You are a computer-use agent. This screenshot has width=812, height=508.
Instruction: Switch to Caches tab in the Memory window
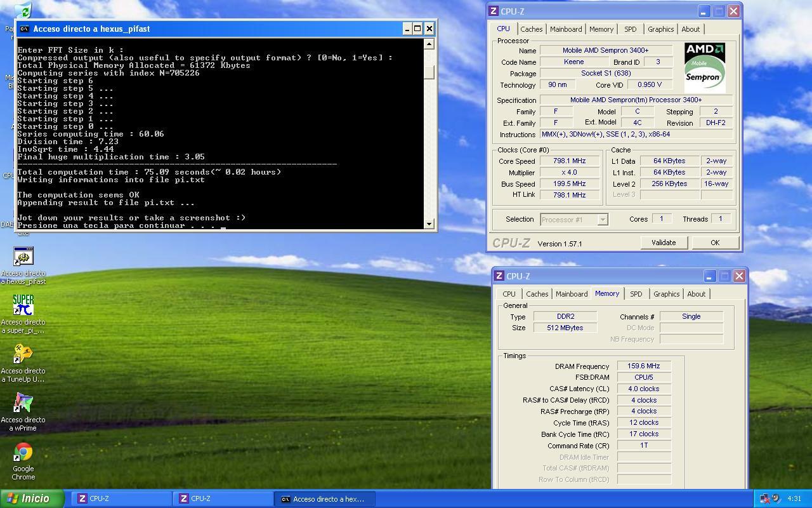coord(537,294)
